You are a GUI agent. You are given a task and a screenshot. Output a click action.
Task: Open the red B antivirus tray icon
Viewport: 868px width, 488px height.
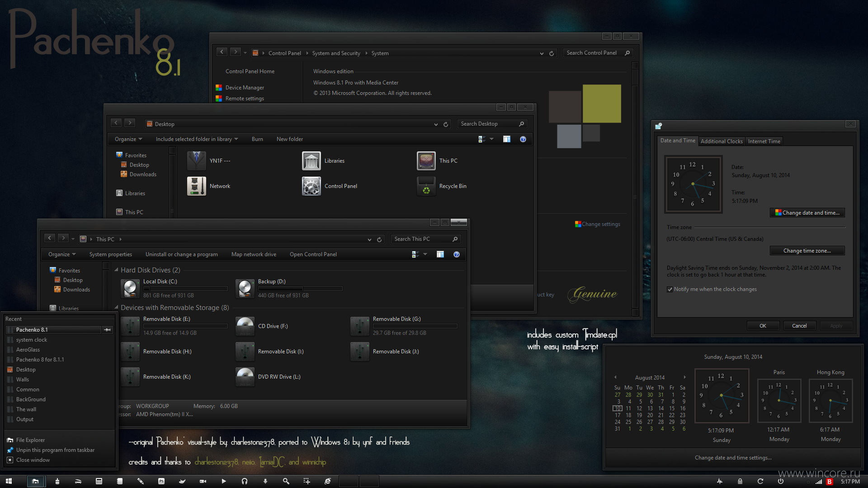pos(830,482)
